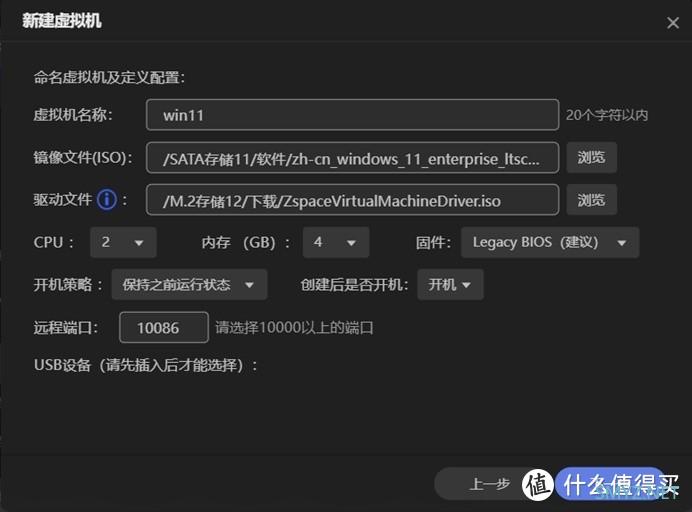
Task: Open the 内存 (GB) dropdown
Action: click(336, 242)
